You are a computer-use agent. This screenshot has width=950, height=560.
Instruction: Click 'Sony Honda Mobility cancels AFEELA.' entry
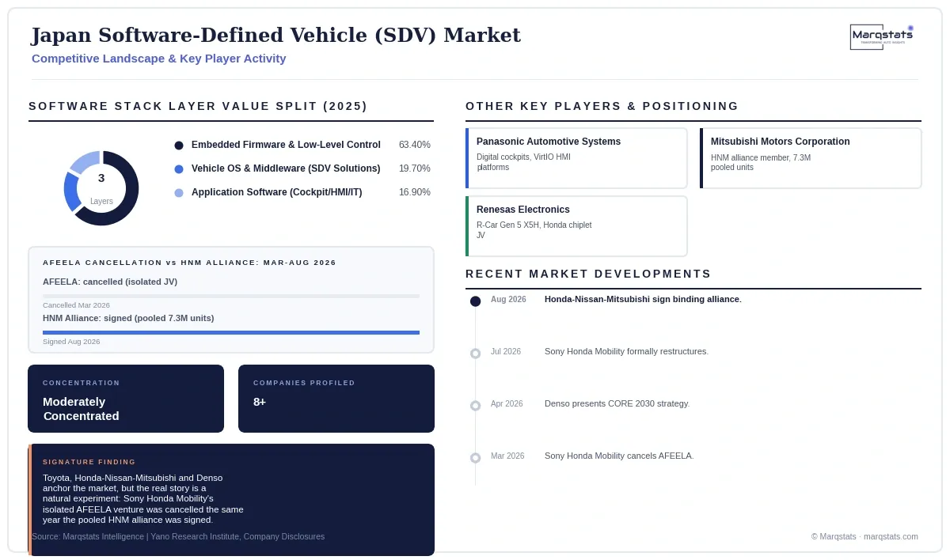click(x=619, y=456)
